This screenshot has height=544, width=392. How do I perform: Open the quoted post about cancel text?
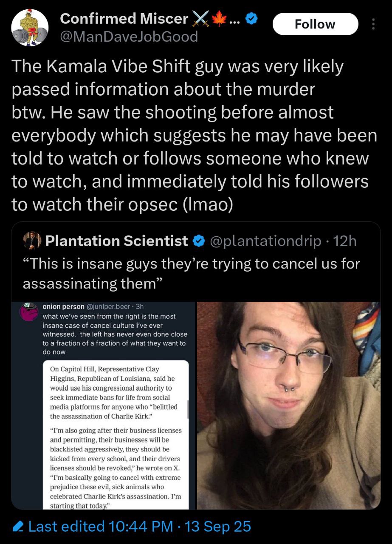(191, 273)
